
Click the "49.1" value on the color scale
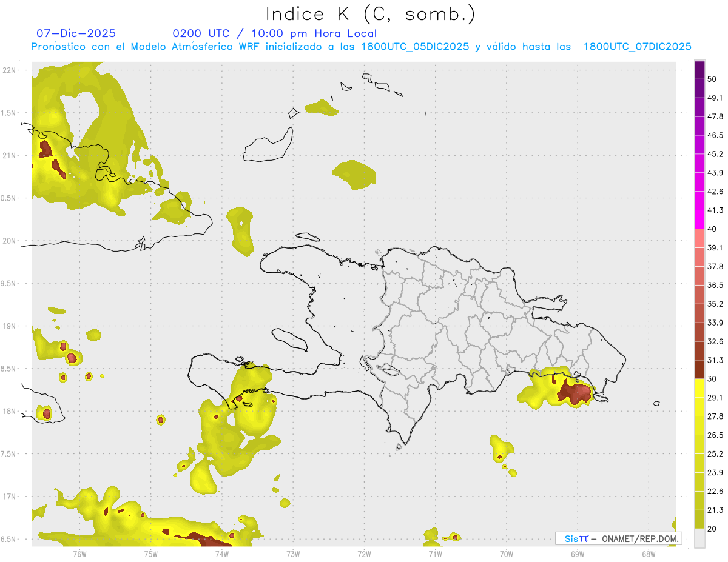(715, 98)
